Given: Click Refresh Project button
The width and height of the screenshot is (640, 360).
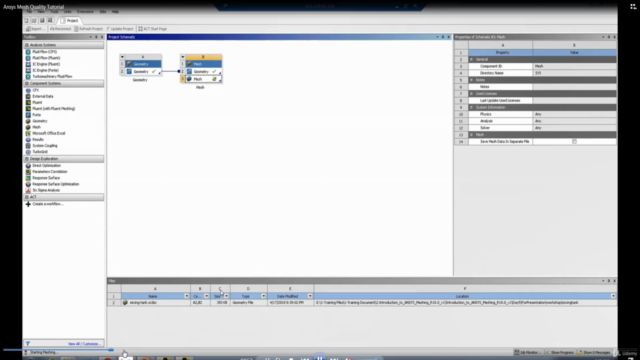Looking at the screenshot, I should tap(89, 29).
